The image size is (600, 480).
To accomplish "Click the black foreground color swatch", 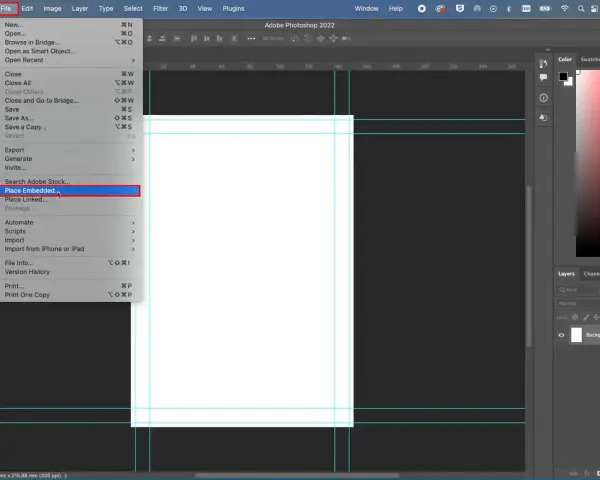I will pyautogui.click(x=563, y=76).
